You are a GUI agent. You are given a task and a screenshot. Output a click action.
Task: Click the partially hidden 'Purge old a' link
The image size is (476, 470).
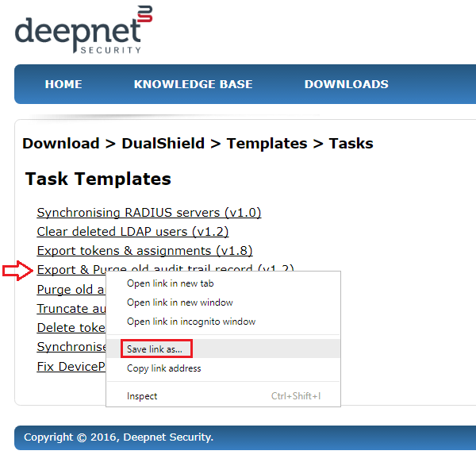click(x=71, y=290)
